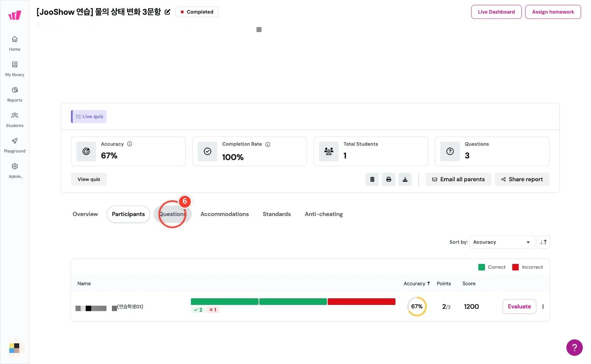Evaluate the student 연습학생01
The width and height of the screenshot is (591, 364).
click(519, 306)
